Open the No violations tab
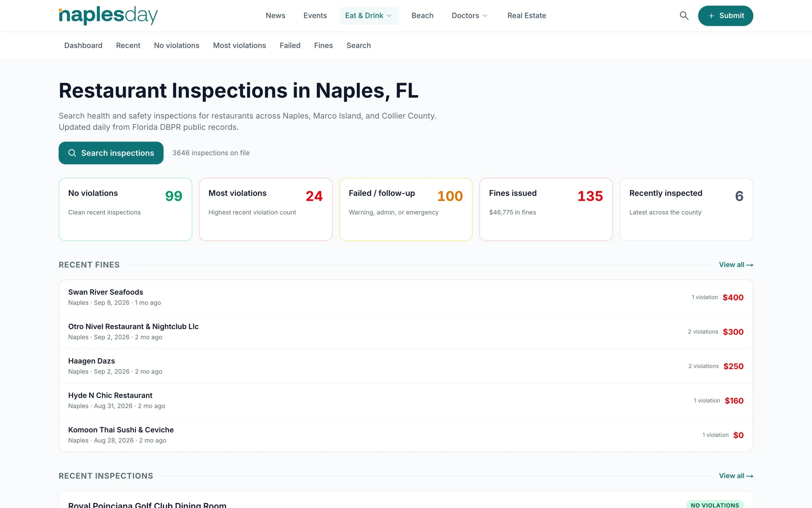 point(177,45)
